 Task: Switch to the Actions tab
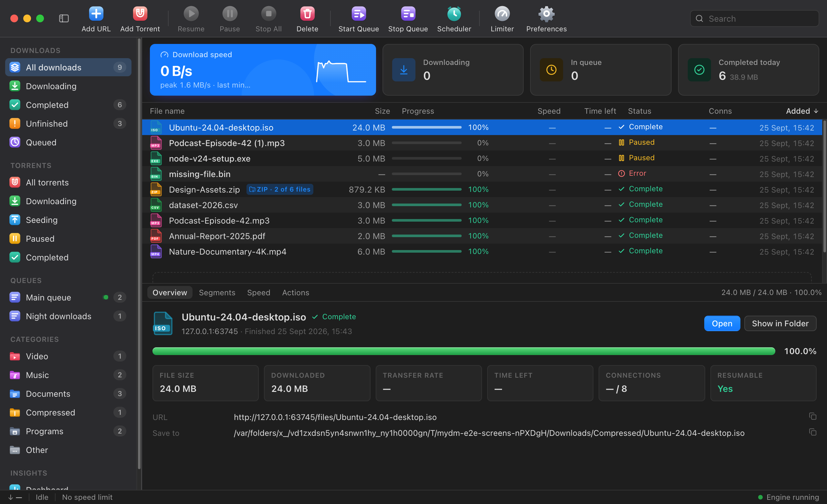(x=295, y=293)
